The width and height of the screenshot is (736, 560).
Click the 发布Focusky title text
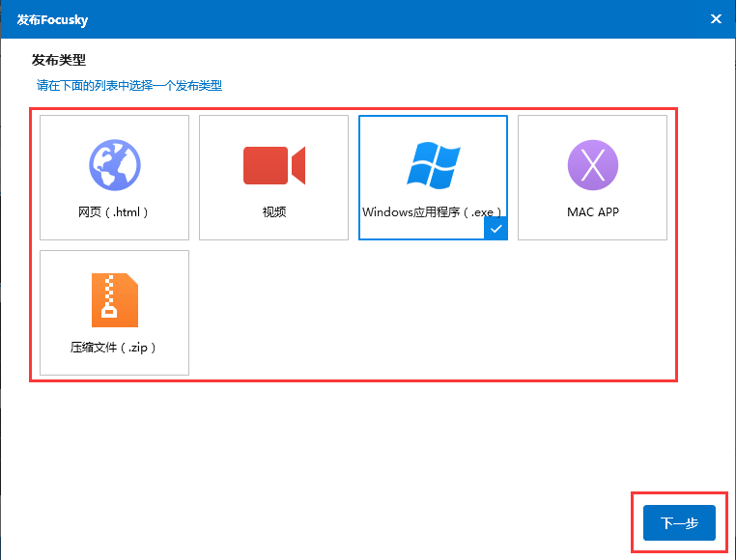click(x=52, y=19)
